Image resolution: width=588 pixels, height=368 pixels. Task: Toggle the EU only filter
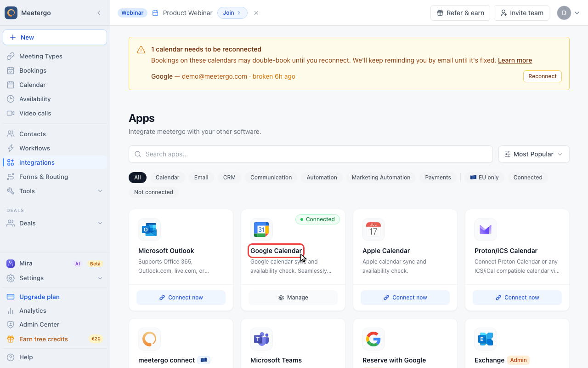click(x=484, y=178)
